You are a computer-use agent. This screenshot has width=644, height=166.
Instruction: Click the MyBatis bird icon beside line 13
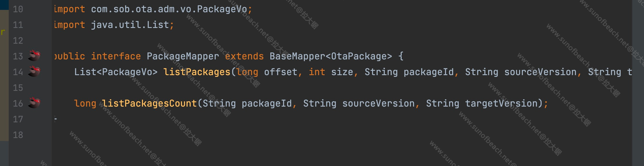click(34, 55)
